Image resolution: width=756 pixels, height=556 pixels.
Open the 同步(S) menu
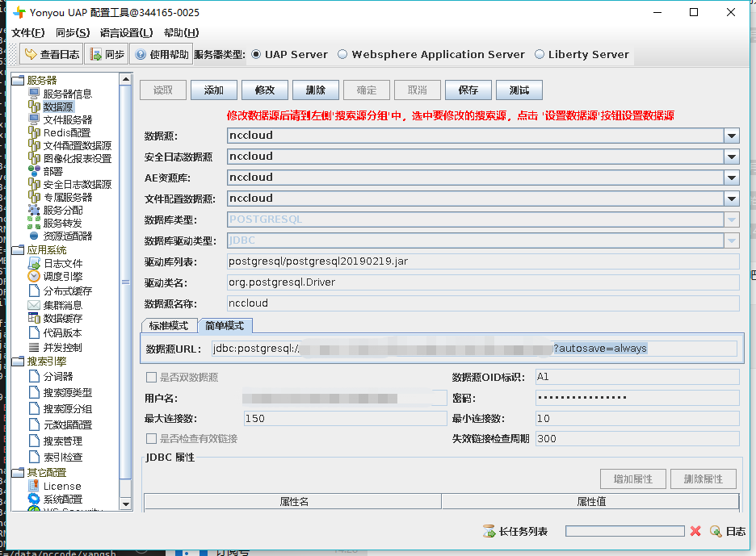coord(73,33)
